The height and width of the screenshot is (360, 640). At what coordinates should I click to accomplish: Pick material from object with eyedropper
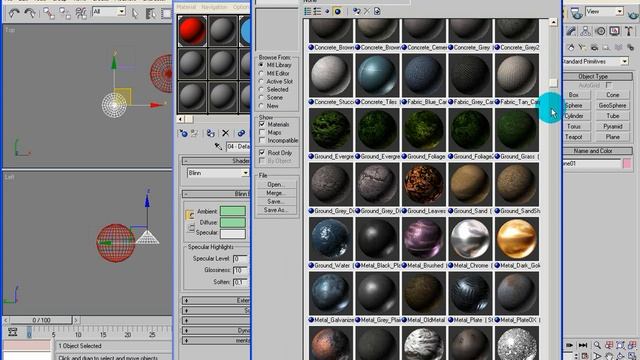[x=218, y=146]
